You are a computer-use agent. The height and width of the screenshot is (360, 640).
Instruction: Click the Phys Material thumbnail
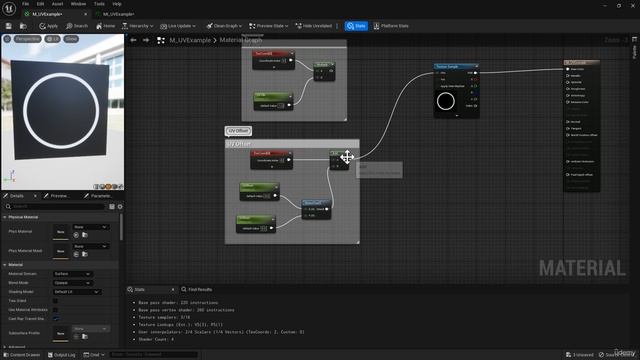click(x=61, y=232)
